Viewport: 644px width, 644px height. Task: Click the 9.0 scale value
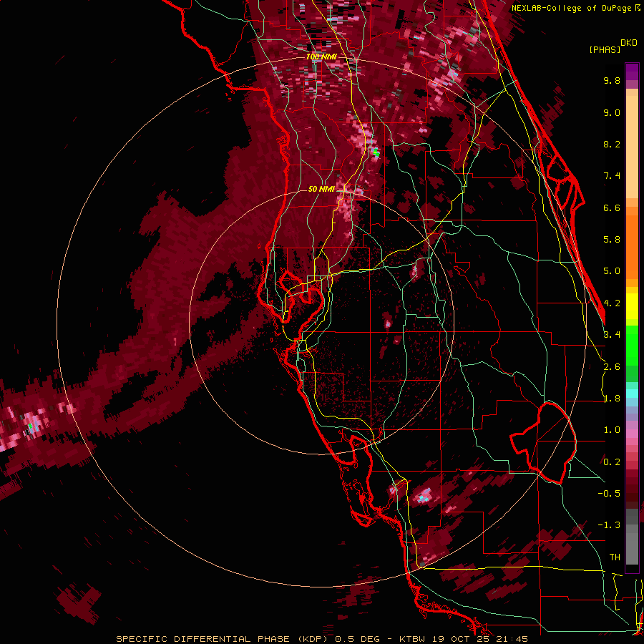[x=612, y=112]
